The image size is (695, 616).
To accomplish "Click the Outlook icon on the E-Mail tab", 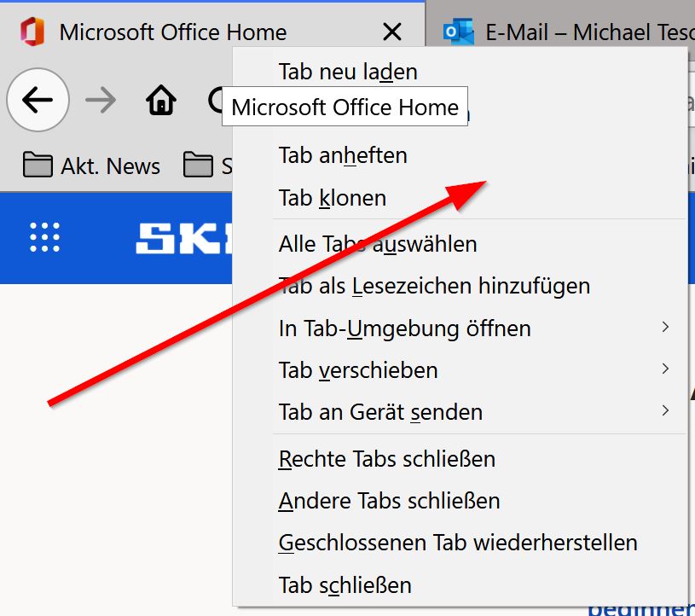I will [x=459, y=32].
